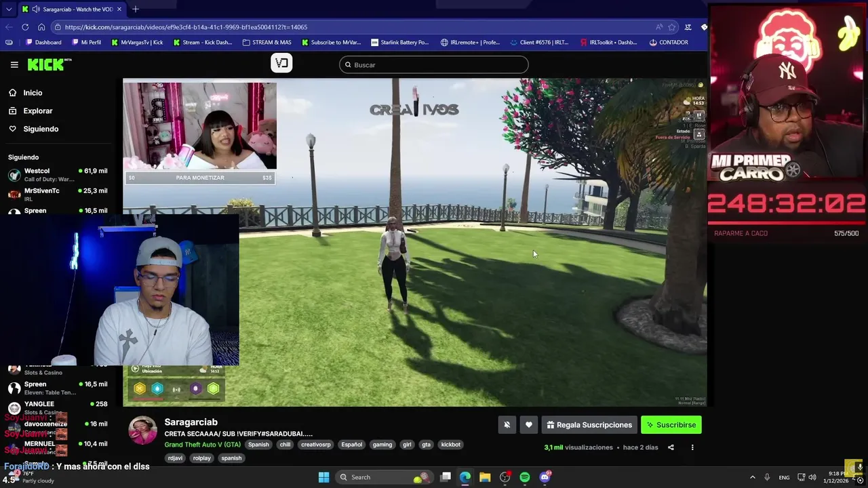The image size is (868, 488).
Task: Select the rdjavi tag
Action: coord(175,458)
